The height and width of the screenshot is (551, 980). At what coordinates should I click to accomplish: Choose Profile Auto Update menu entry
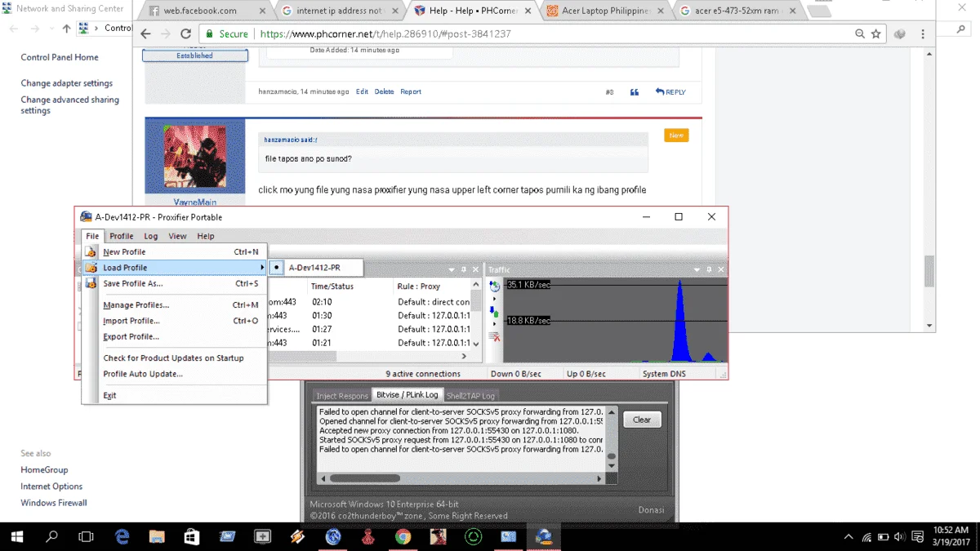click(173, 374)
